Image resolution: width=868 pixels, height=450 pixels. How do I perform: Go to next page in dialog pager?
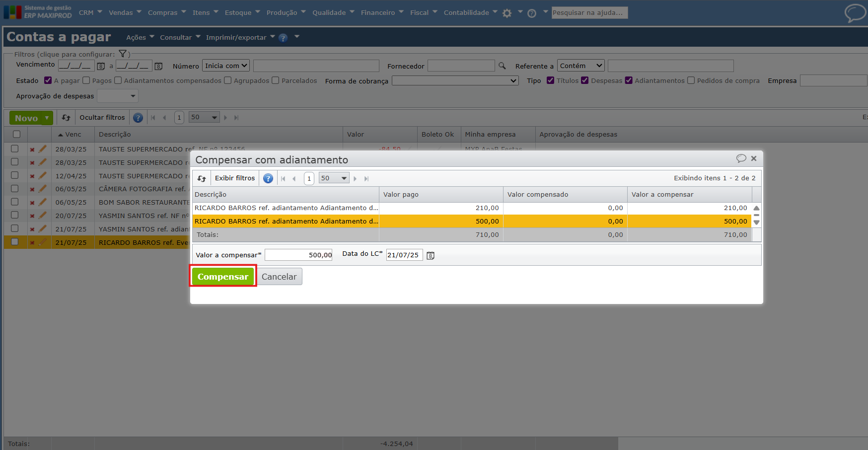(x=355, y=179)
